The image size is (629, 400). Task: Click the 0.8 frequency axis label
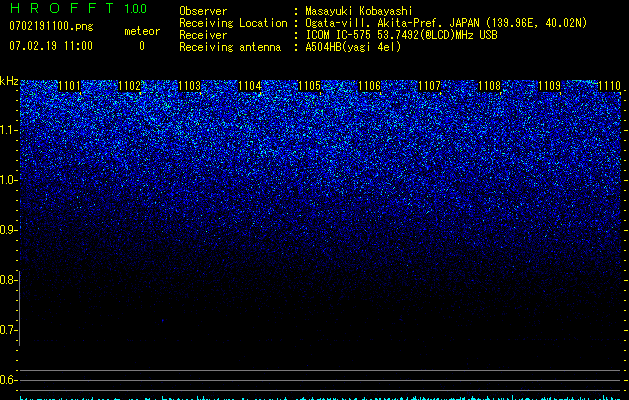point(8,280)
